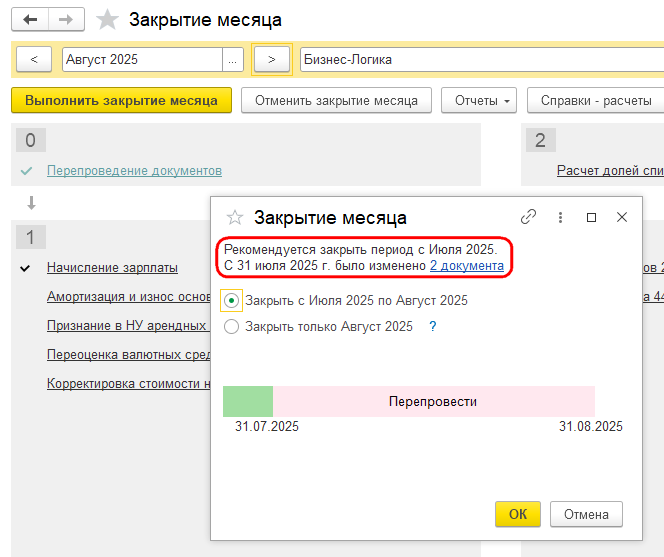Add dialog to favorites via outline star

pyautogui.click(x=235, y=217)
